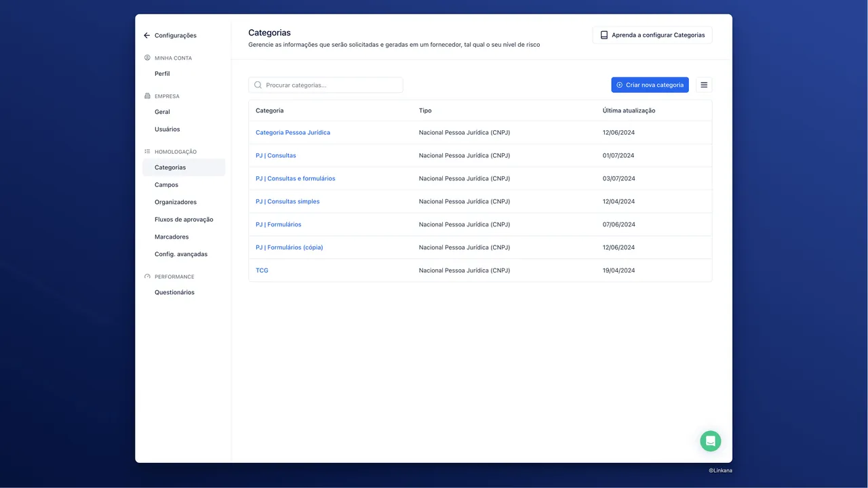Screen dimensions: 868x488
Task: Go to Usuários settings
Action: coord(167,129)
